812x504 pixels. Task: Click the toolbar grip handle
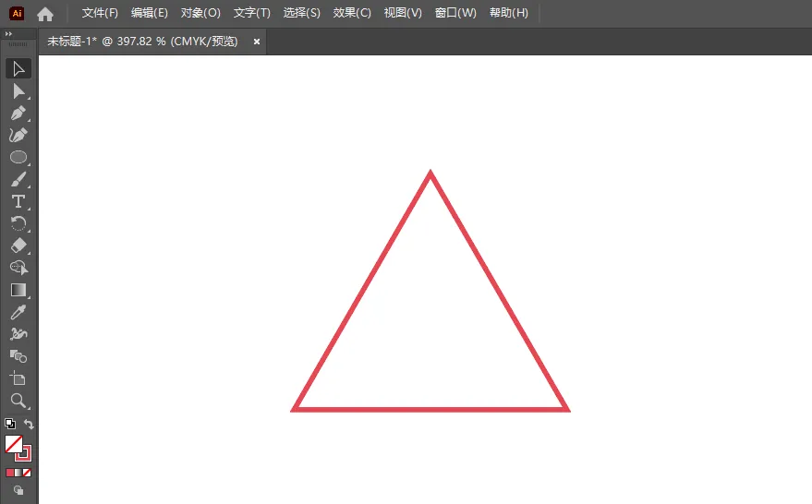pyautogui.click(x=18, y=44)
